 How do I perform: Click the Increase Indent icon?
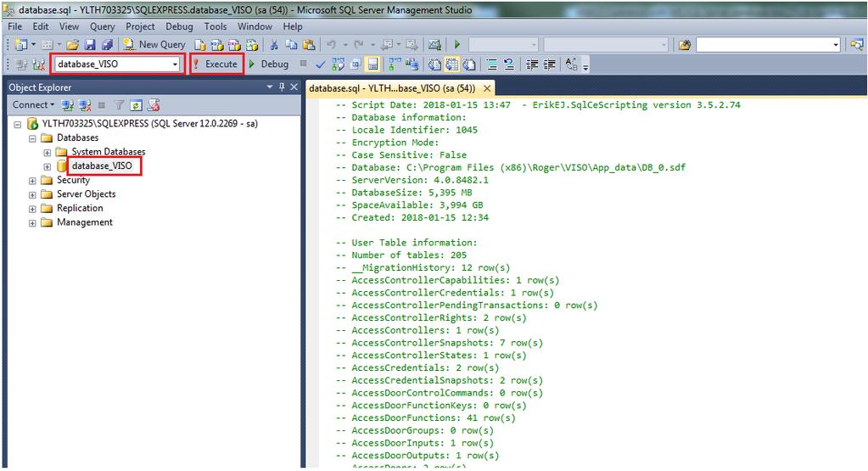tap(549, 64)
